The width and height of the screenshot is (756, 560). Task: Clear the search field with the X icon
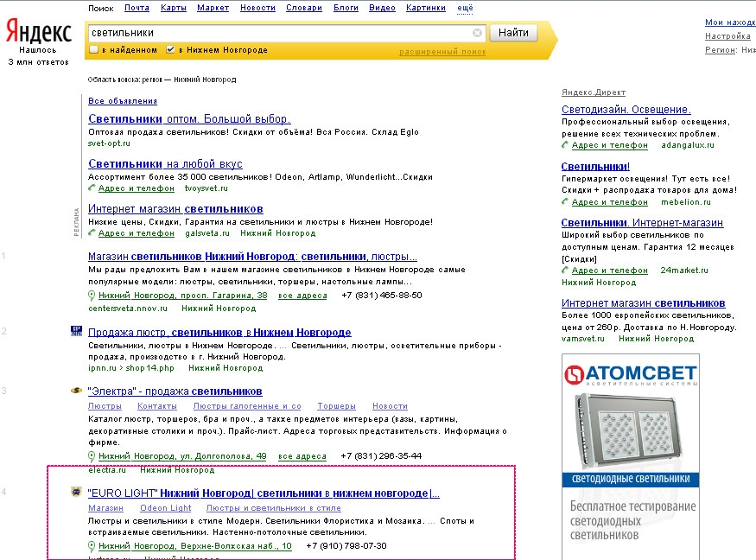[477, 33]
